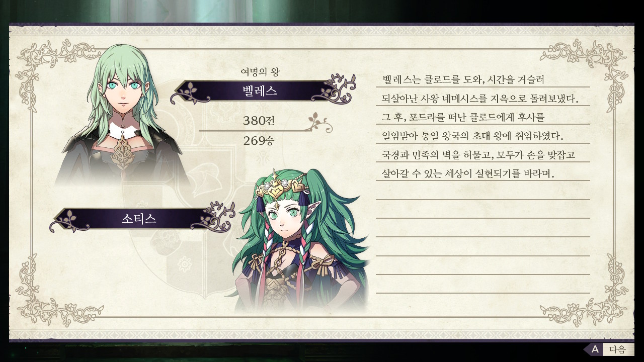The height and width of the screenshot is (362, 644).
Task: Click the 269승 victory count
Action: pos(259,141)
